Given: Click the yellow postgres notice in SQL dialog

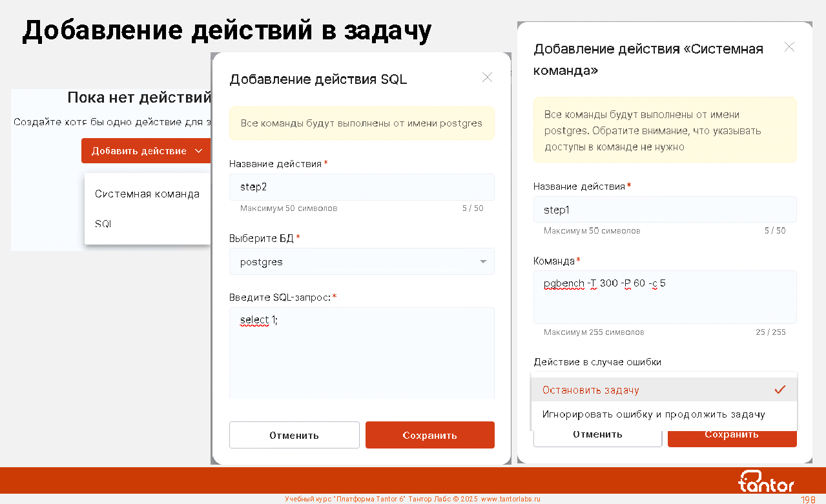Looking at the screenshot, I should (362, 123).
